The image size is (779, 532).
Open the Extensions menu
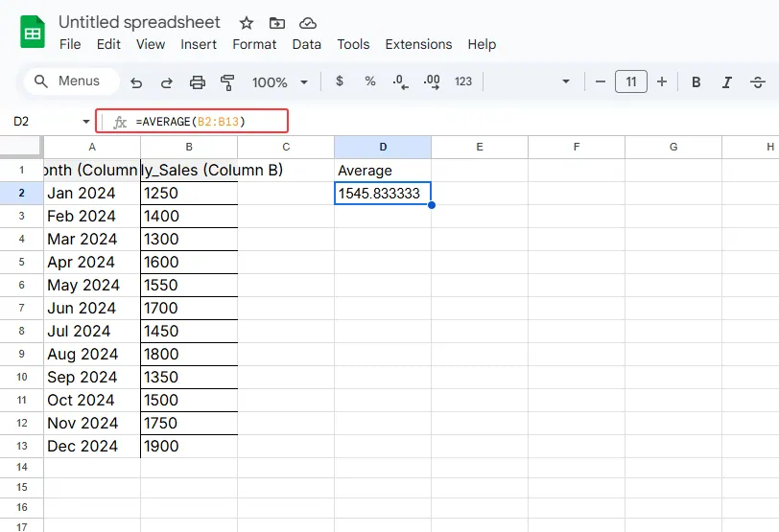pos(418,44)
